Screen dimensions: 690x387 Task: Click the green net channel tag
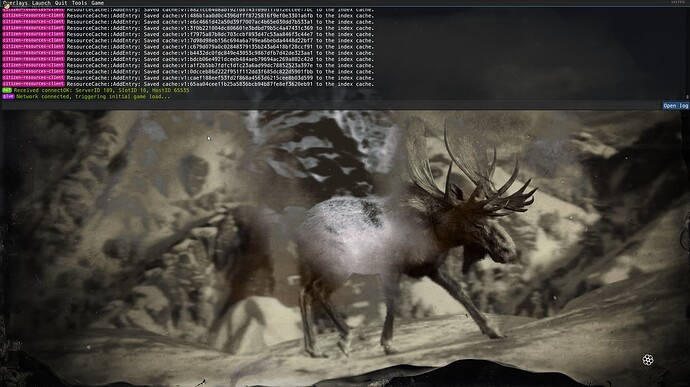(x=7, y=90)
